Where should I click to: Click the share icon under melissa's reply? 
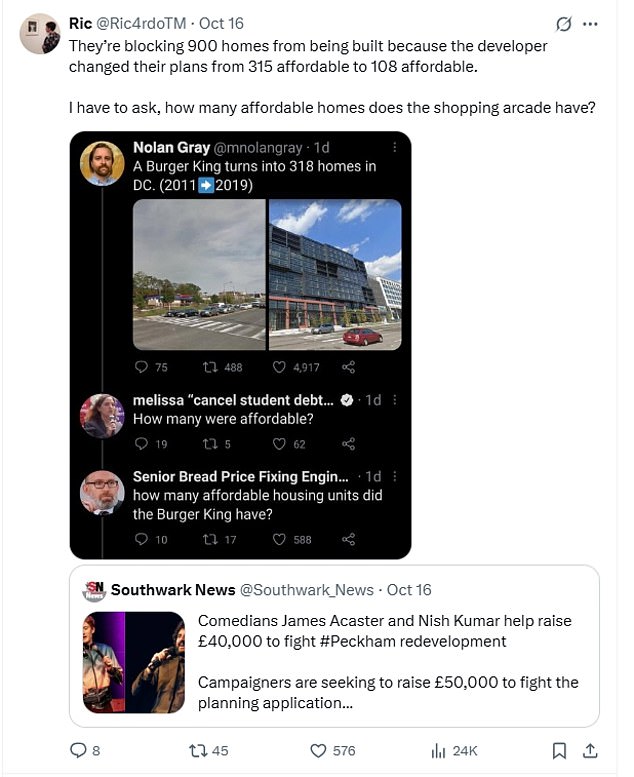pos(348,444)
